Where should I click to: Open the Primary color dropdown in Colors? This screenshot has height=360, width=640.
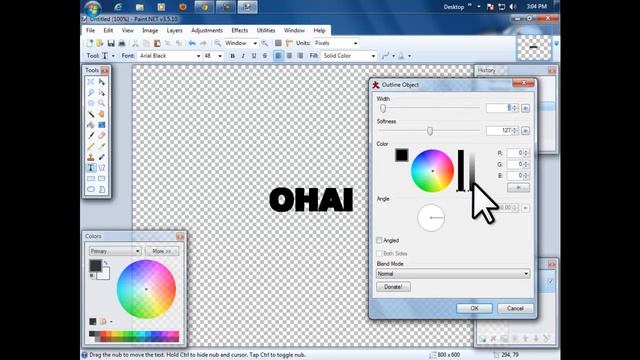point(115,251)
